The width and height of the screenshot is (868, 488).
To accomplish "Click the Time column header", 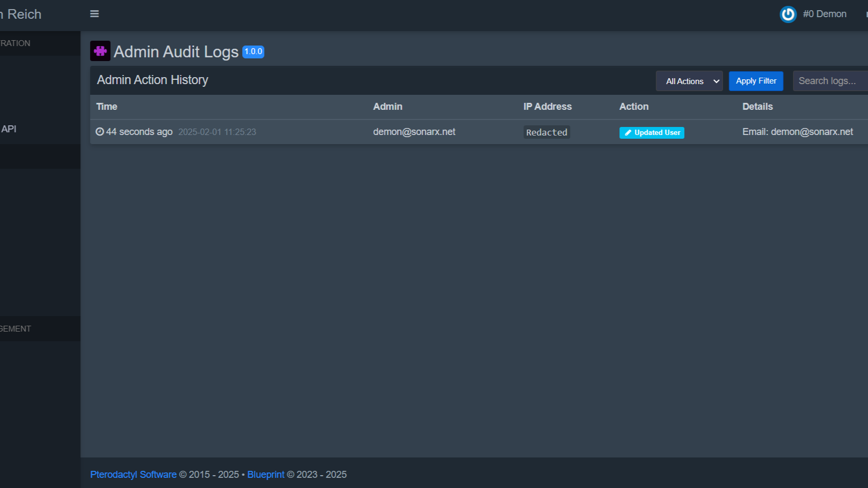I will (107, 107).
